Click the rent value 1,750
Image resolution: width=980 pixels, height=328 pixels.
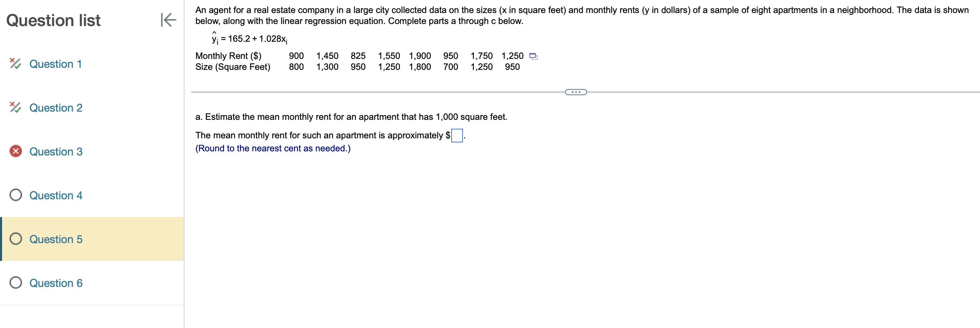tap(481, 56)
